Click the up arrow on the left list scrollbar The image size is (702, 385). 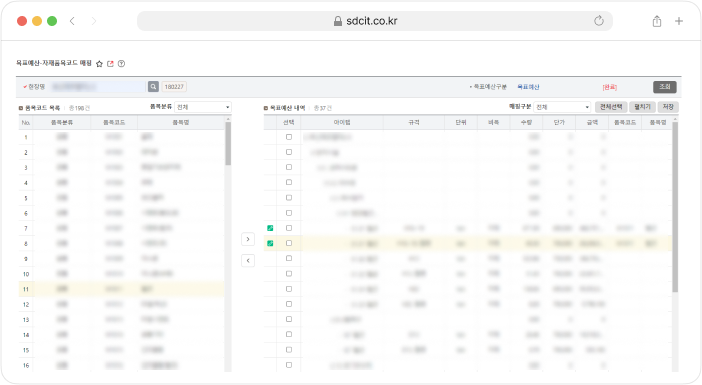tap(228, 119)
